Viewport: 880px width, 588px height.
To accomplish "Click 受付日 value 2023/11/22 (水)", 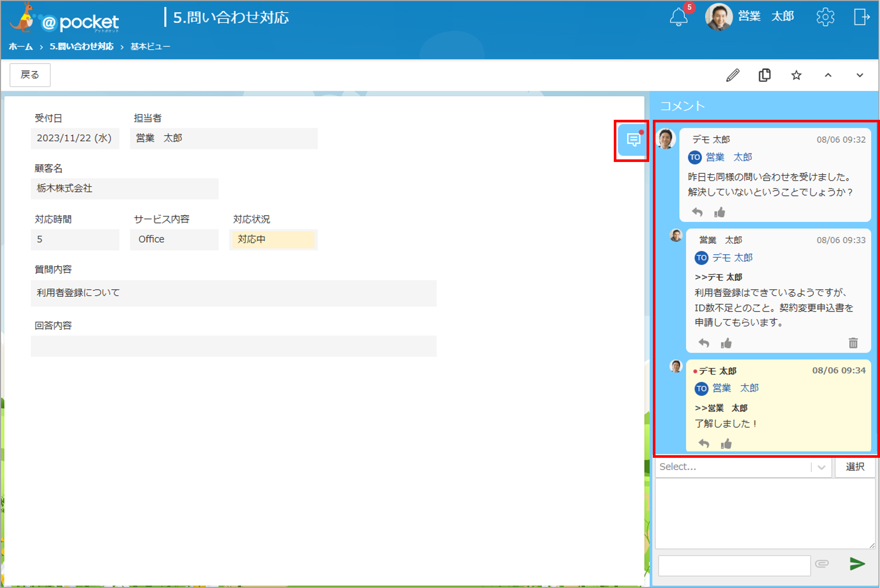I will [75, 139].
